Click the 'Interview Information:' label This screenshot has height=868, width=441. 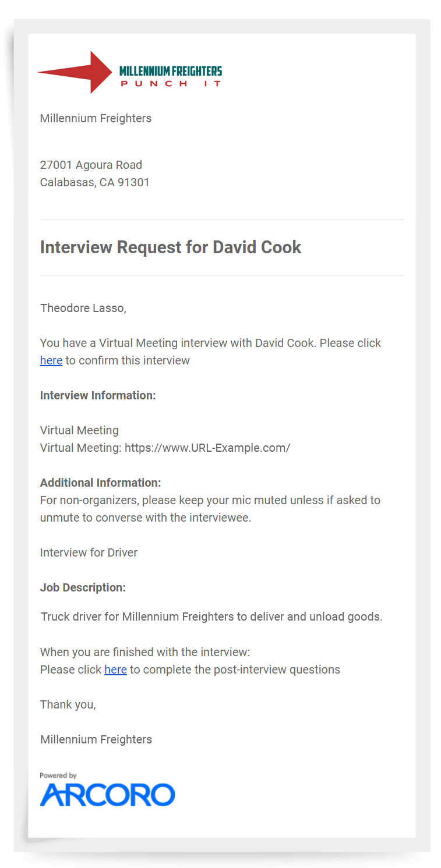98,395
